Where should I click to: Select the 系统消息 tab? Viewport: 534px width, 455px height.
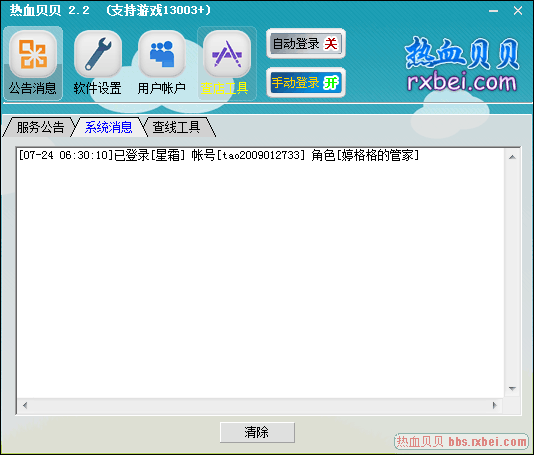(109, 127)
